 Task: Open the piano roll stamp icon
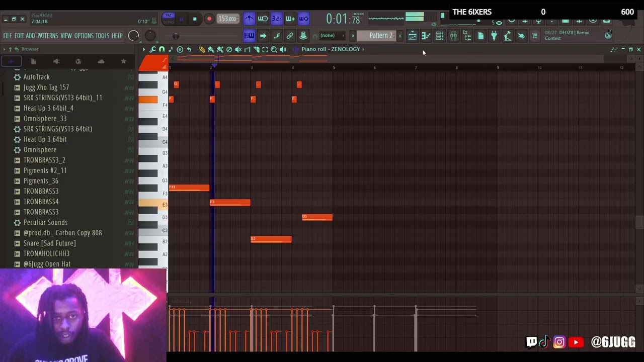pos(180,49)
